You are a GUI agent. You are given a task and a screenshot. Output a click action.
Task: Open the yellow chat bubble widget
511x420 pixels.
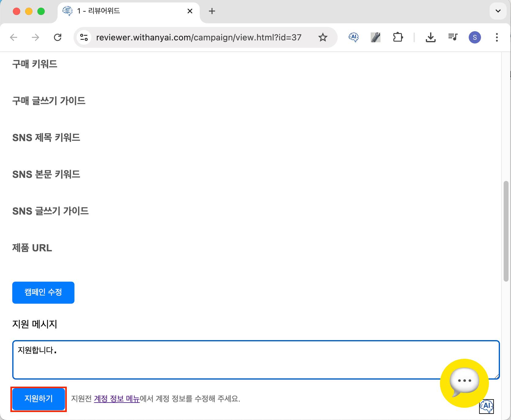pyautogui.click(x=464, y=383)
